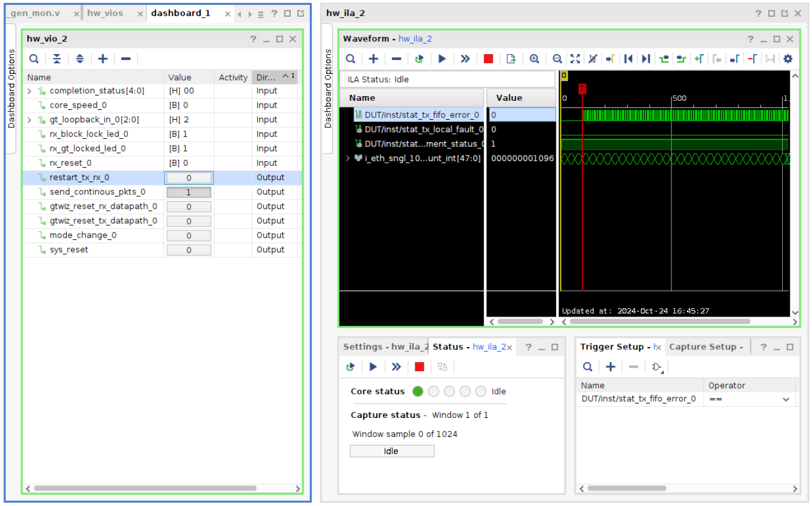Viewport: 812px width, 506px height.
Task: Click the Dir column header to sort
Action: pos(266,77)
